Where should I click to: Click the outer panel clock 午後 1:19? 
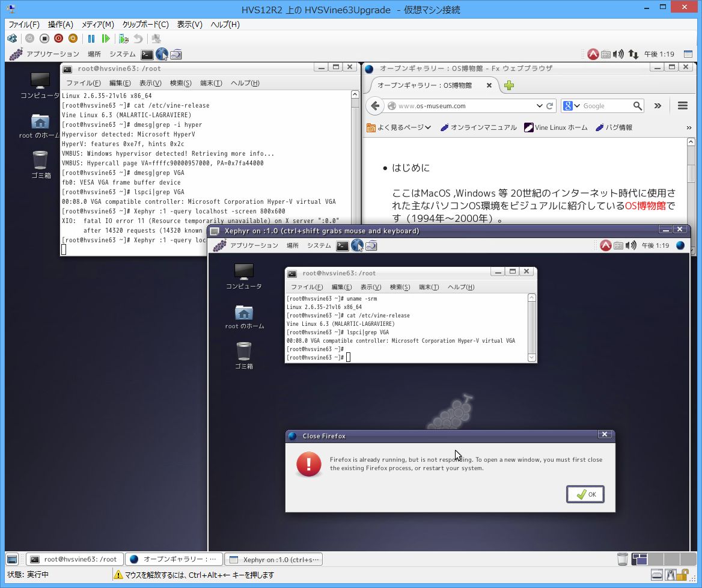coord(659,54)
